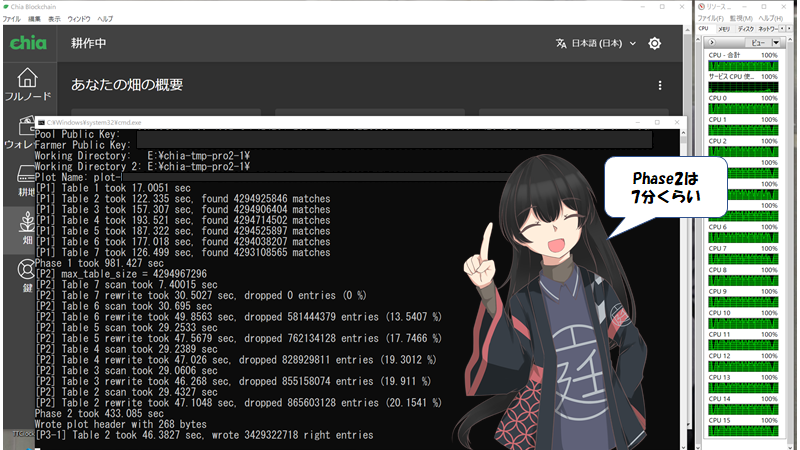Expand the CPU graph pane chevron
Image resolution: width=800 pixels, height=450 pixels.
712,42
